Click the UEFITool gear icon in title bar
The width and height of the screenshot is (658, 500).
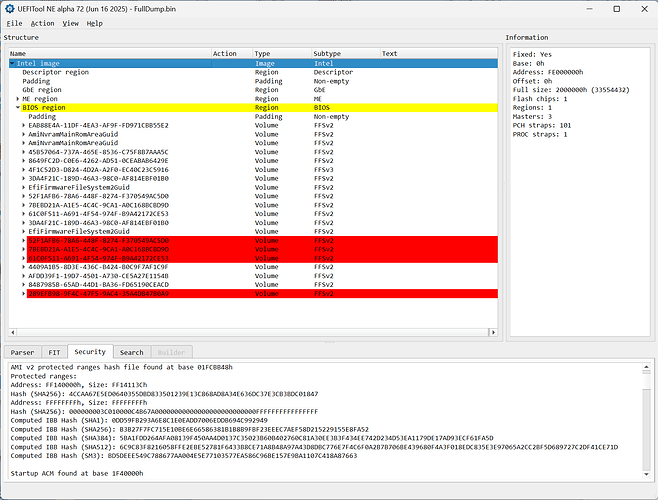tap(9, 8)
